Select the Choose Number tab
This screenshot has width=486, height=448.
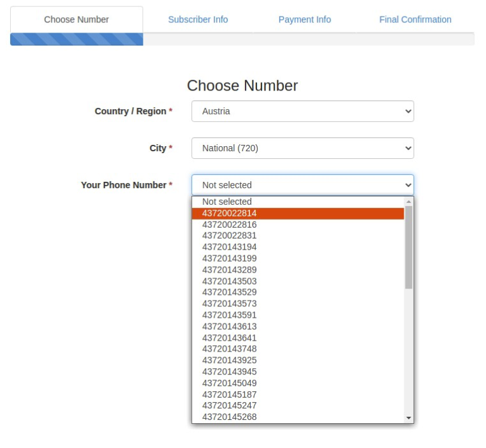tap(77, 20)
